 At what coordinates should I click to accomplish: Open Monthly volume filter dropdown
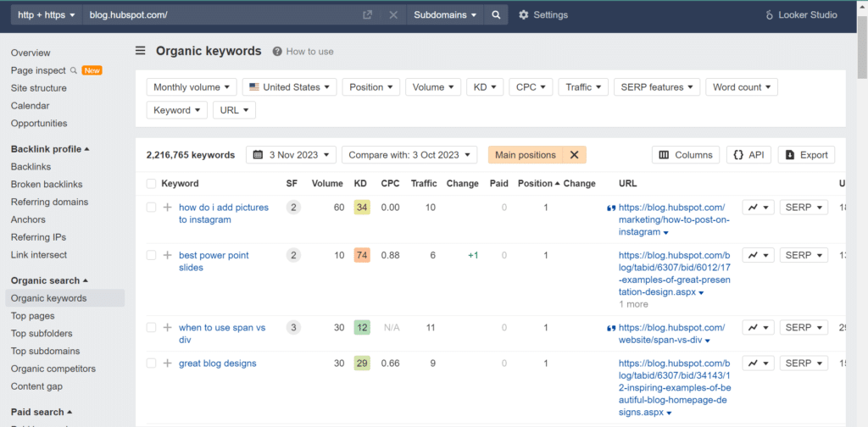click(192, 86)
